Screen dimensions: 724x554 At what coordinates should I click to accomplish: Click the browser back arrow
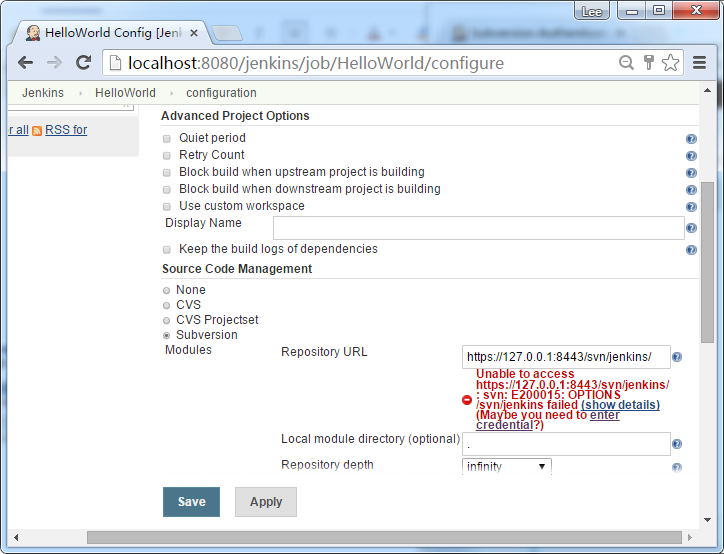click(x=25, y=63)
